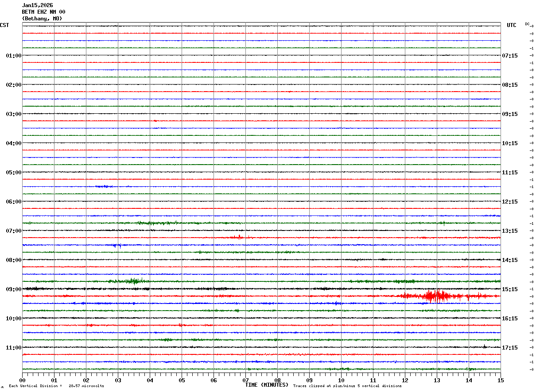Select the 04:00 CST row label
The width and height of the screenshot is (536, 392).
tap(13, 143)
